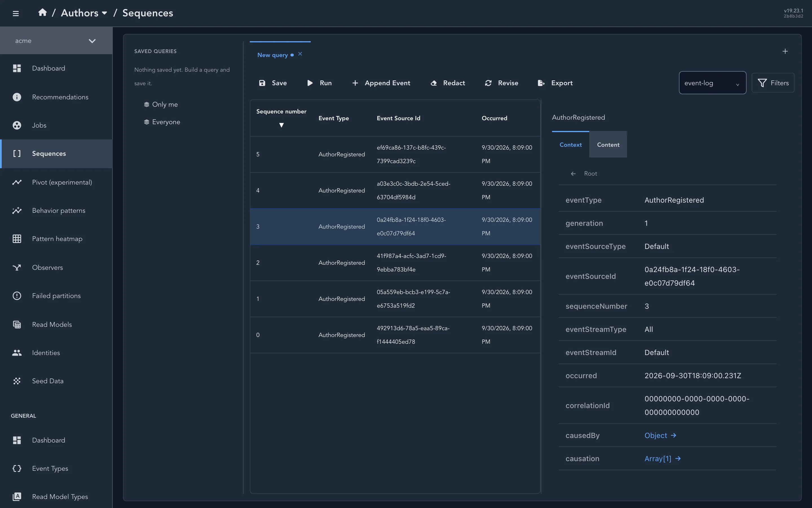The height and width of the screenshot is (508, 812).
Task: Export the query results
Action: [555, 83]
